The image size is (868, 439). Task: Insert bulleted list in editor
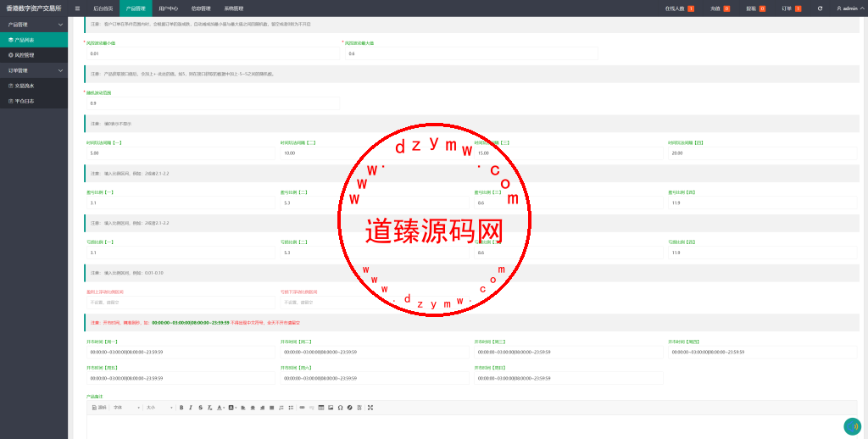pyautogui.click(x=291, y=408)
